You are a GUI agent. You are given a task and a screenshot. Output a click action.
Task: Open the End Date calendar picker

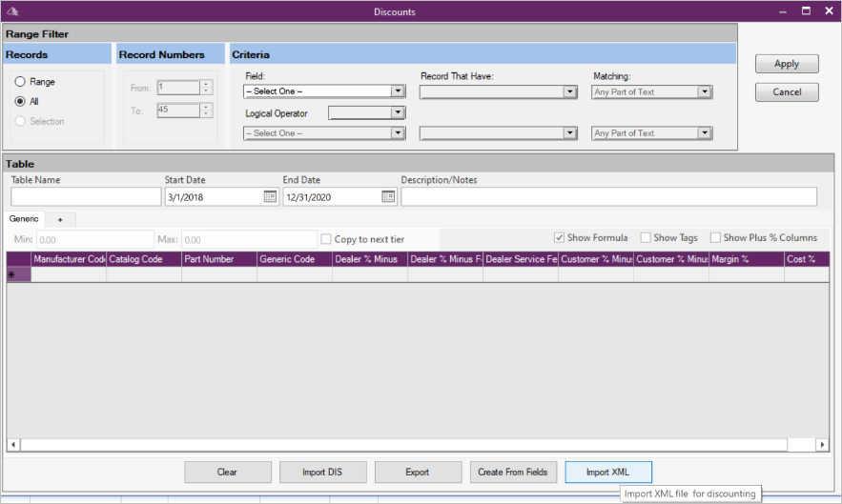click(x=388, y=197)
